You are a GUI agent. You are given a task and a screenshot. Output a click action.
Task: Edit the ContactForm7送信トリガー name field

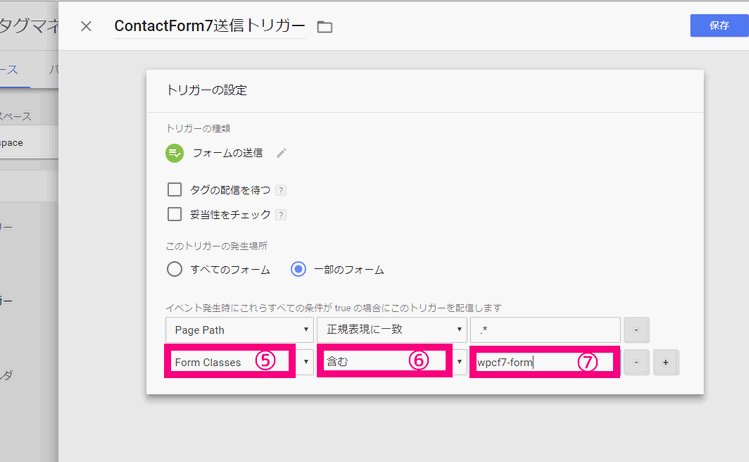coord(210,26)
